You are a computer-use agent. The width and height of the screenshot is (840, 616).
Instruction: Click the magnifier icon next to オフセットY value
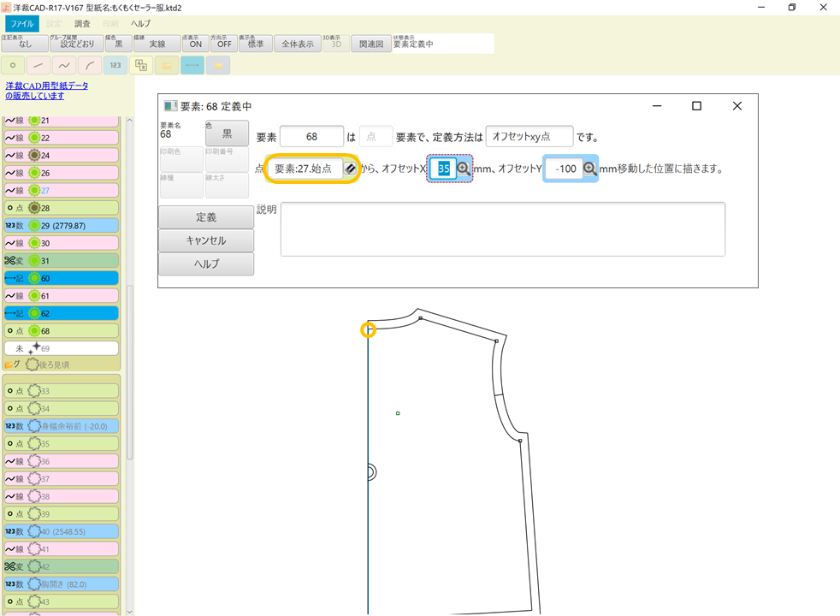pyautogui.click(x=588, y=169)
